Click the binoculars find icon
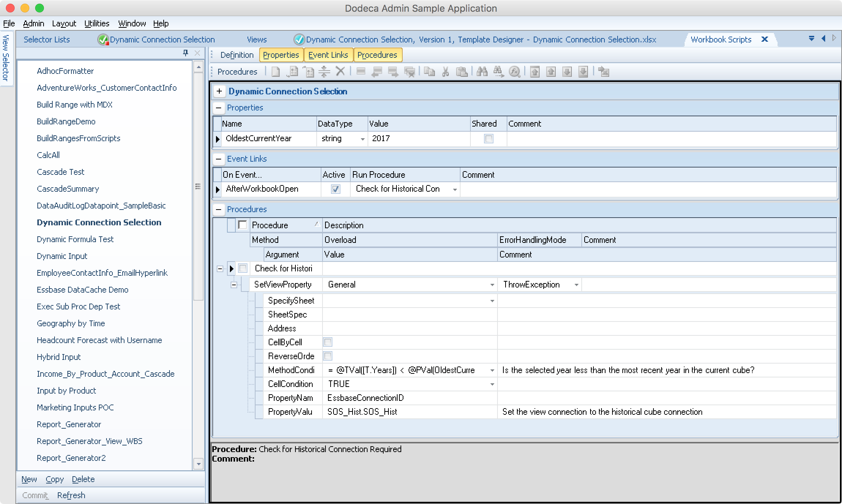The height and width of the screenshot is (504, 842). tap(482, 72)
